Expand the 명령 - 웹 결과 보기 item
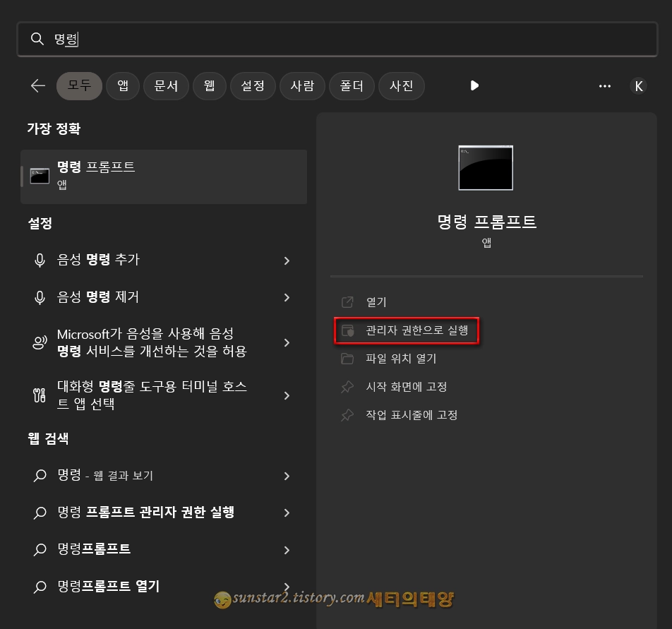 287,476
